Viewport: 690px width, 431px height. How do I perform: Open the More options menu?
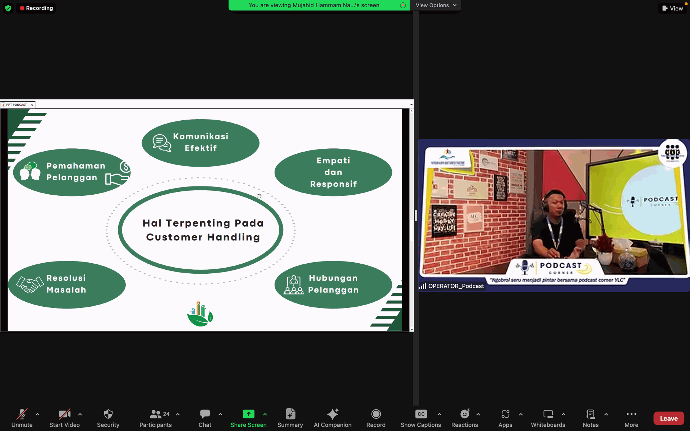(631, 414)
